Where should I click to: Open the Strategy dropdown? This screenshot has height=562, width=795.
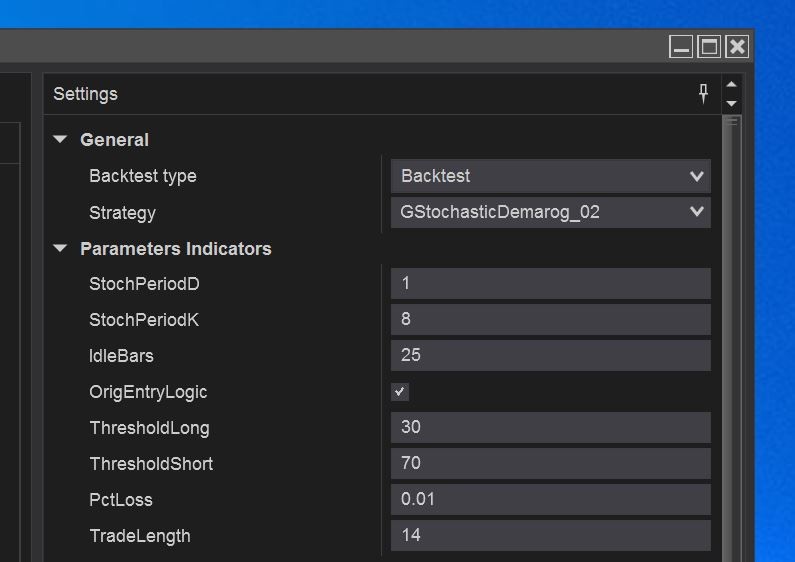pos(550,212)
